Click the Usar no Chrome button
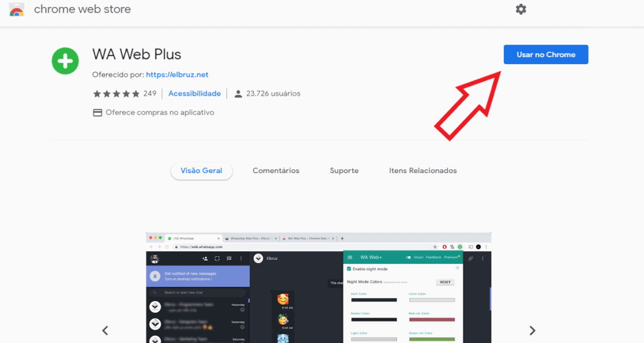This screenshot has height=343, width=644. coord(546,54)
